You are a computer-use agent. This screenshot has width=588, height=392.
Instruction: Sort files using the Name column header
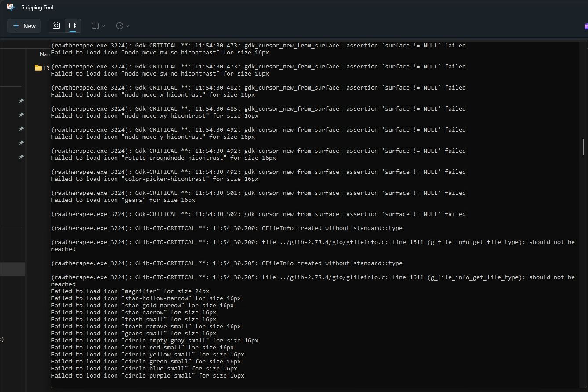click(x=45, y=54)
